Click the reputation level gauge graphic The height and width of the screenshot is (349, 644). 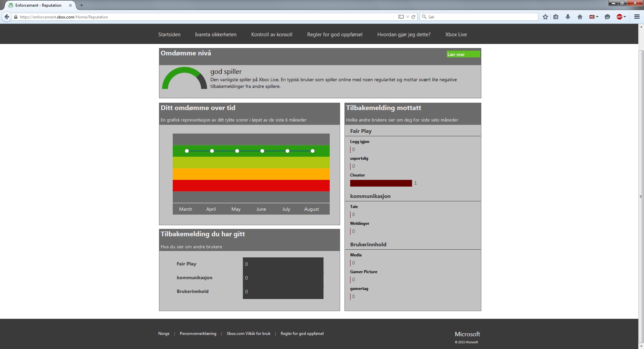(x=184, y=78)
